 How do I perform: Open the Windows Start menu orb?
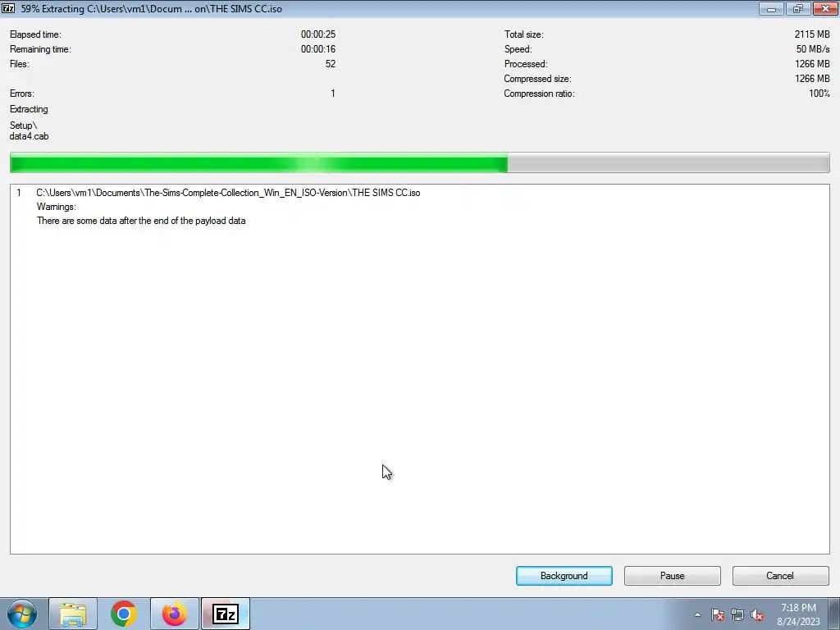click(x=22, y=614)
